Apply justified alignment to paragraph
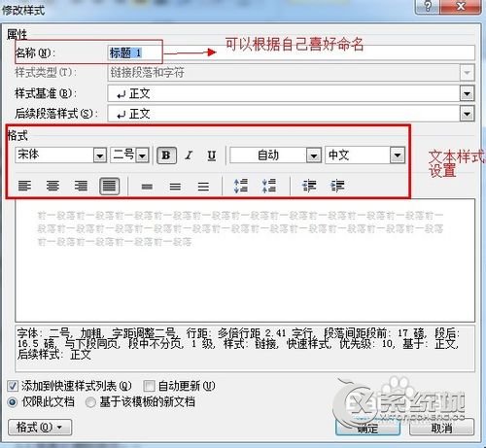The height and width of the screenshot is (448, 486). tap(109, 186)
